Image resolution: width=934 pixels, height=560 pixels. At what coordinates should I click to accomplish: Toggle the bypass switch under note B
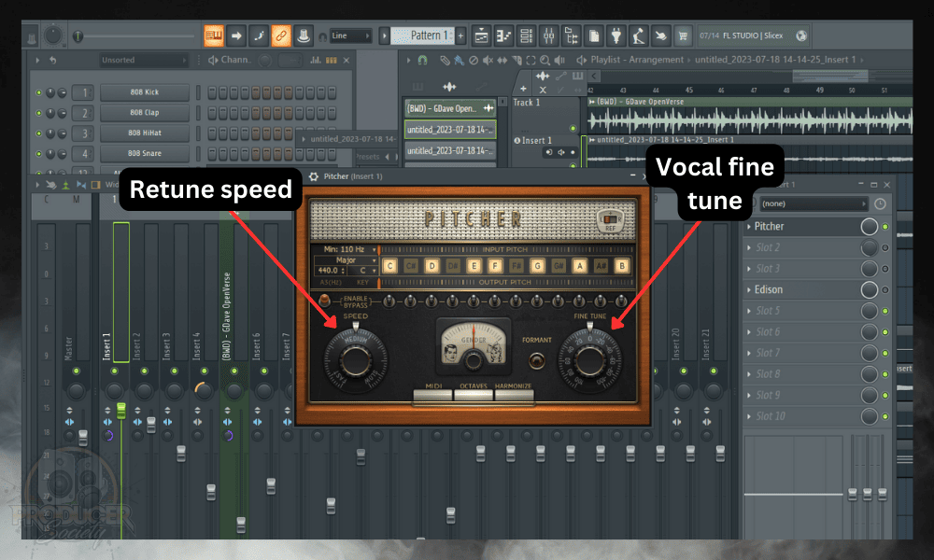point(621,301)
